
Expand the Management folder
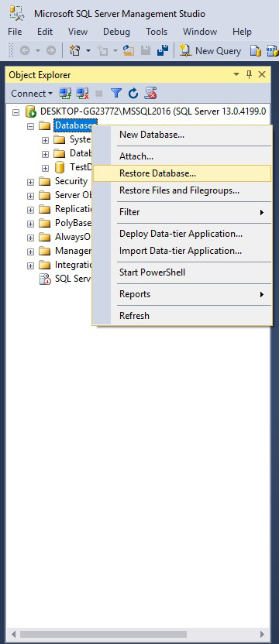click(30, 252)
